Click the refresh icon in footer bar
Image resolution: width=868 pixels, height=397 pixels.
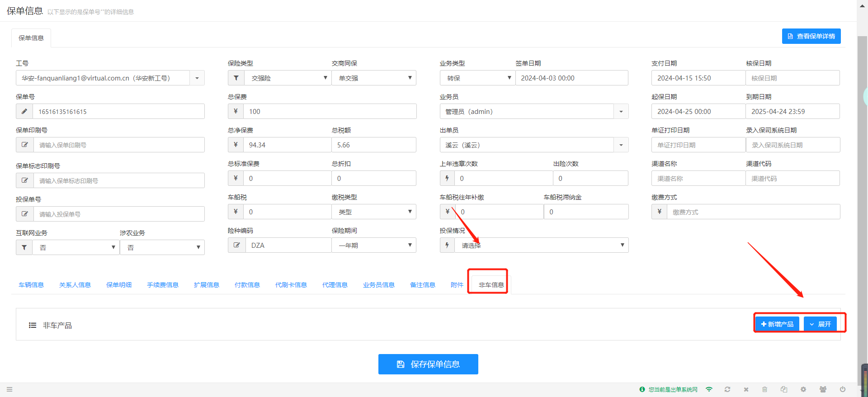pyautogui.click(x=727, y=389)
